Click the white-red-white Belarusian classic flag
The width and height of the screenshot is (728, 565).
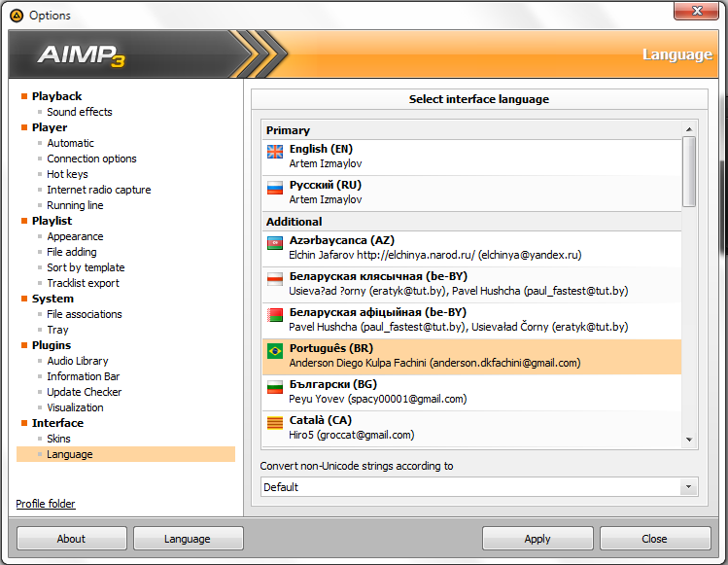point(275,279)
